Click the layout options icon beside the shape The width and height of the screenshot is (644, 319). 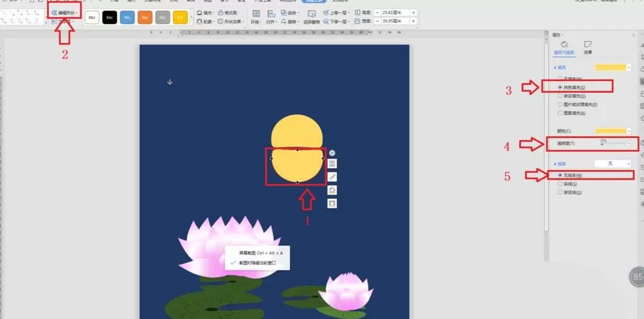(332, 163)
